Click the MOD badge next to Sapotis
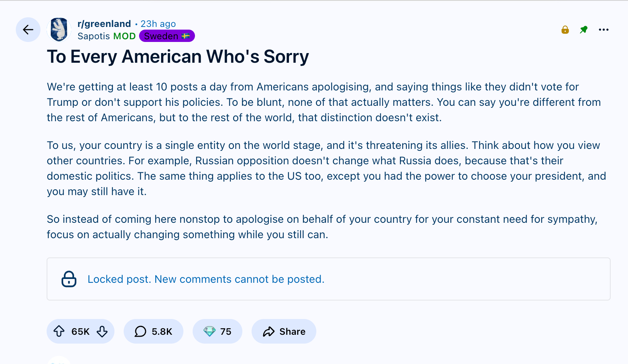The image size is (628, 364). coord(124,36)
